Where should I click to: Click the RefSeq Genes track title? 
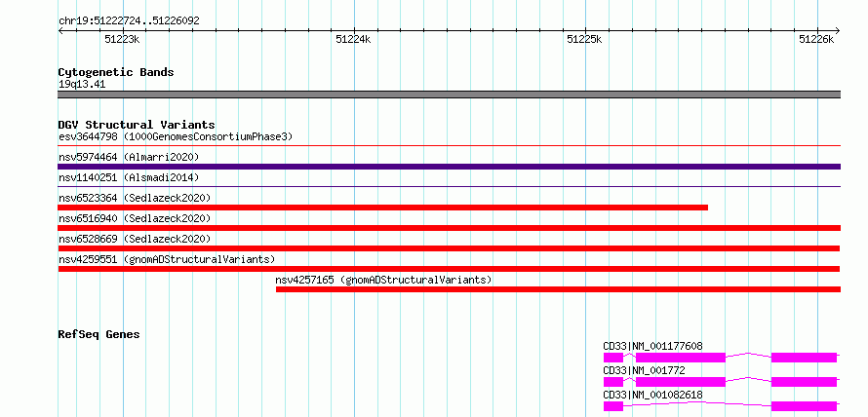99,334
